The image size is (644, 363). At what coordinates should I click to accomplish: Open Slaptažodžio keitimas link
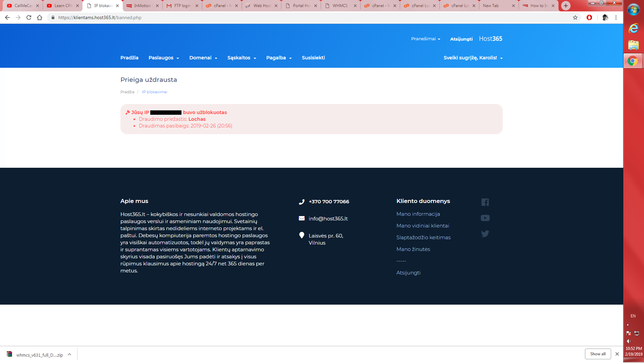point(423,238)
